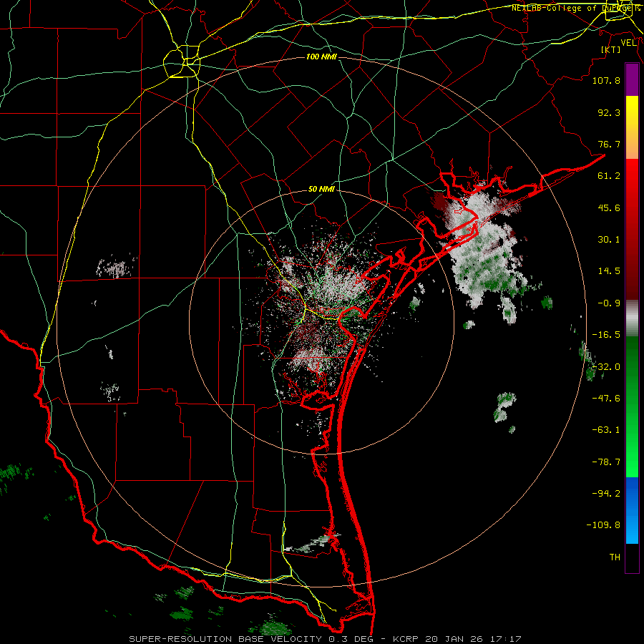The height and width of the screenshot is (644, 644).
Task: Click the -63.1 velocity scale value
Action: coord(606,430)
